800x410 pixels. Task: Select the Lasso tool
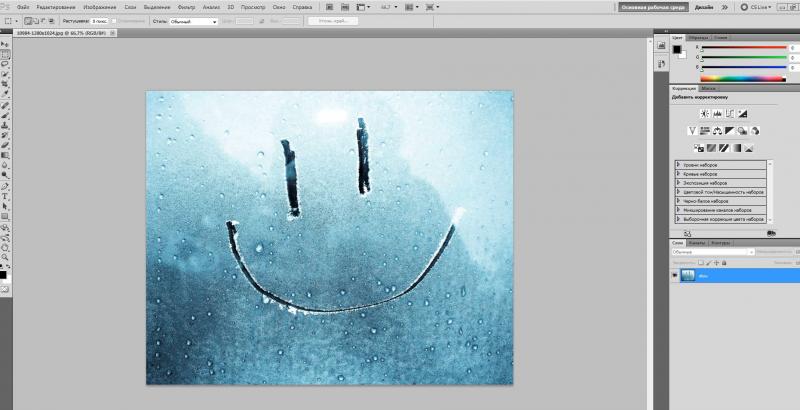pyautogui.click(x=5, y=64)
